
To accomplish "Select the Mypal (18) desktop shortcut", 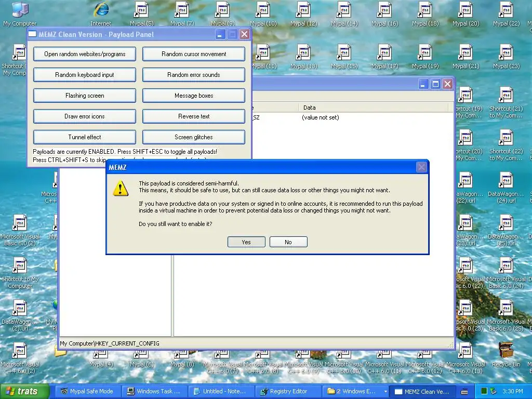I will [425, 14].
